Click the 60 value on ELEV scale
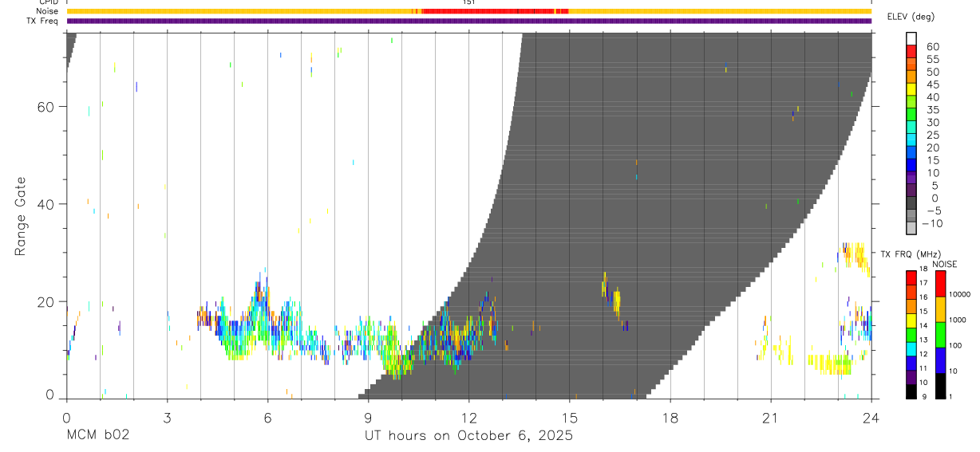Image resolution: width=980 pixels, height=452 pixels. [932, 46]
